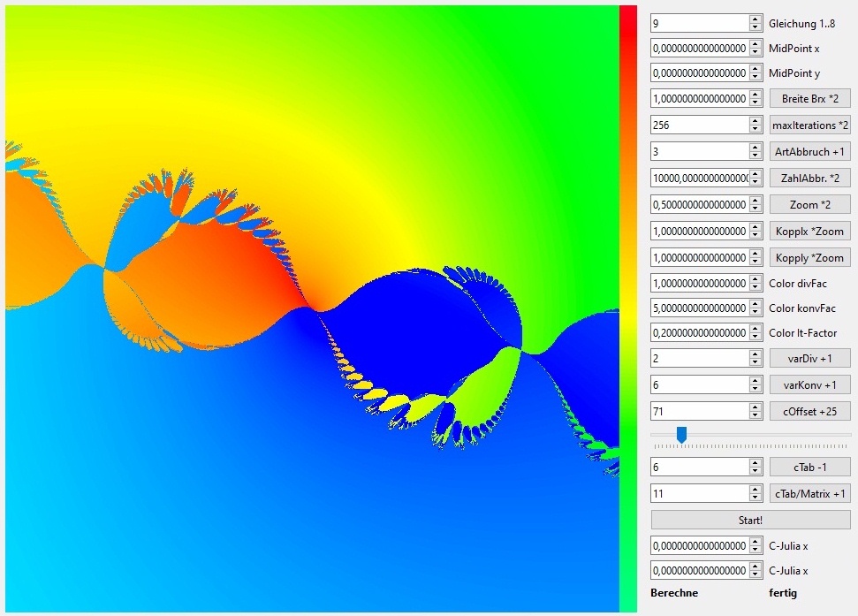Click the Start! button
This screenshot has width=858, height=616.
click(750, 521)
